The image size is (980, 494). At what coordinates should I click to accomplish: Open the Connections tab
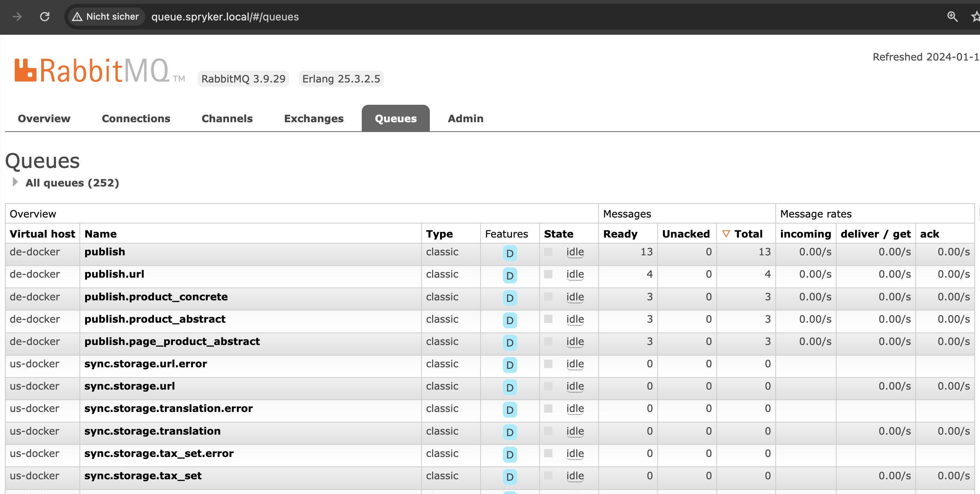click(x=136, y=119)
